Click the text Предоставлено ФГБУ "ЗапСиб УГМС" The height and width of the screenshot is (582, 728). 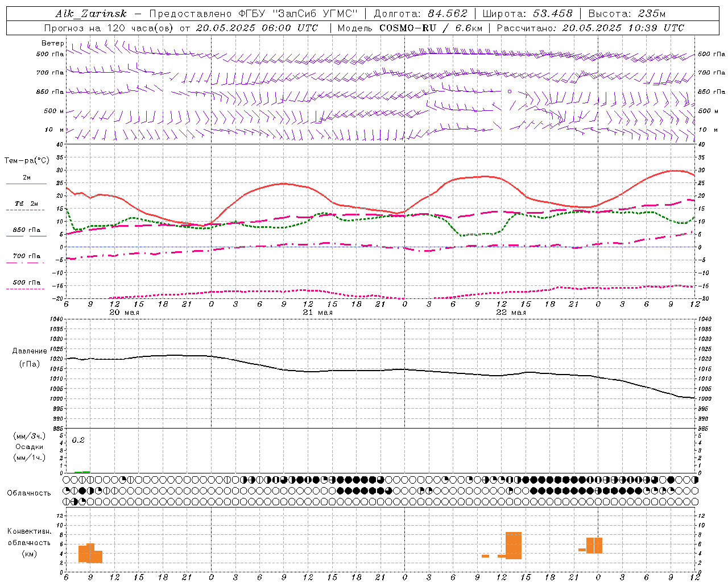(x=253, y=14)
